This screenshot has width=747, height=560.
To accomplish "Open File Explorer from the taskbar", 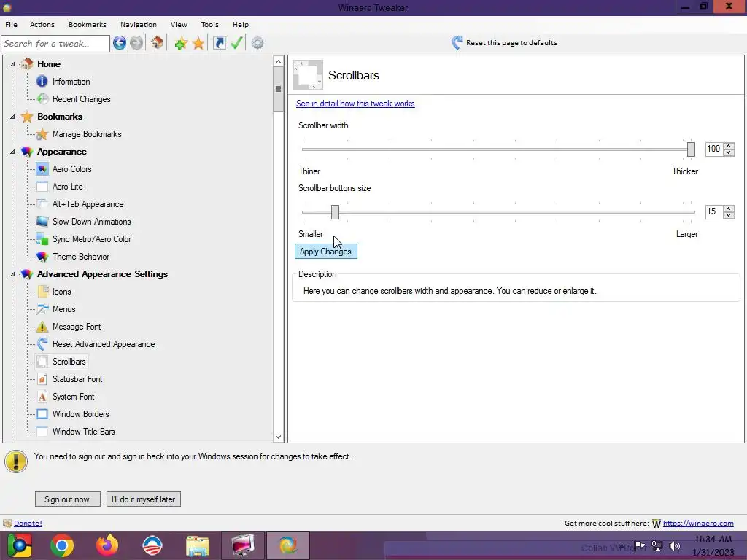I will pos(197,545).
